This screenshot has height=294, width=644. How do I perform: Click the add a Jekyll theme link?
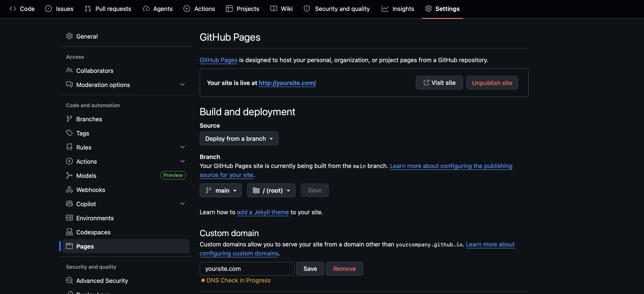point(263,212)
